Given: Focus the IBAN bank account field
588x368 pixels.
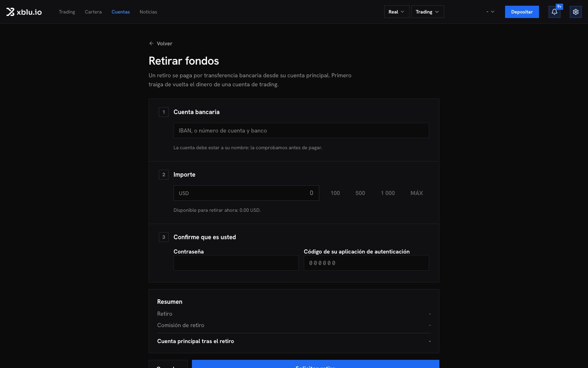Looking at the screenshot, I should (301, 130).
